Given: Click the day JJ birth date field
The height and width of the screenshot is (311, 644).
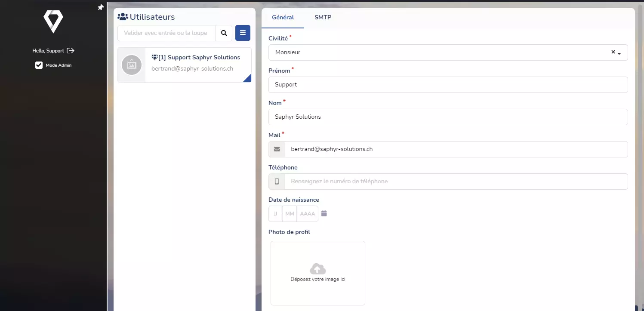Looking at the screenshot, I should (x=275, y=214).
